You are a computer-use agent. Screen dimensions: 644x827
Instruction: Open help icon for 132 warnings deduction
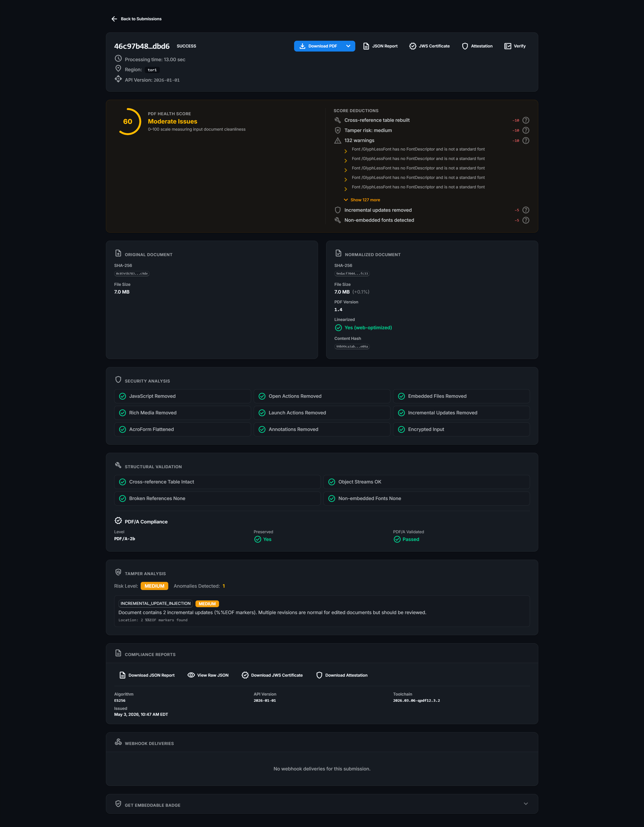tap(526, 141)
